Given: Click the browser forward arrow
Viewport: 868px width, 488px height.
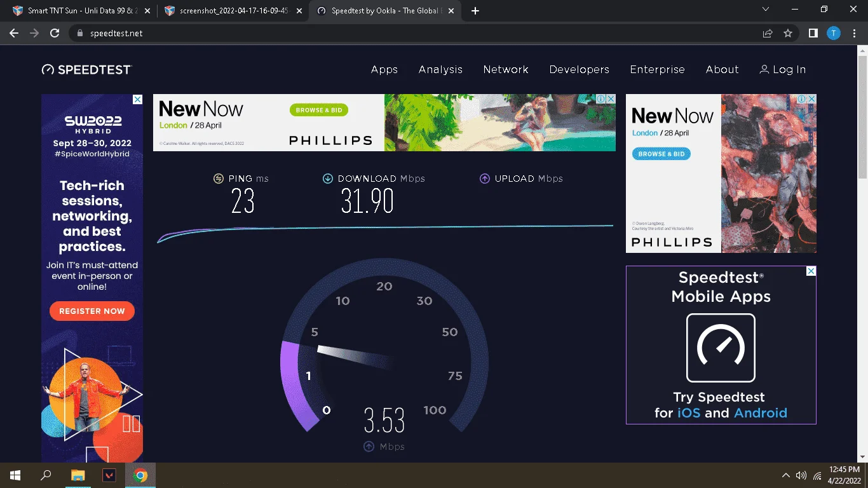Looking at the screenshot, I should coord(34,33).
